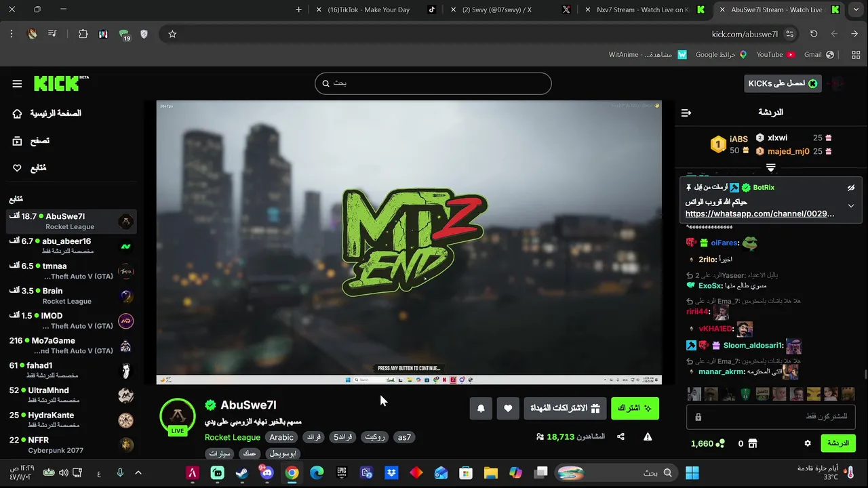
Task: Click the 1,660 channel points balance
Action: tap(707, 443)
